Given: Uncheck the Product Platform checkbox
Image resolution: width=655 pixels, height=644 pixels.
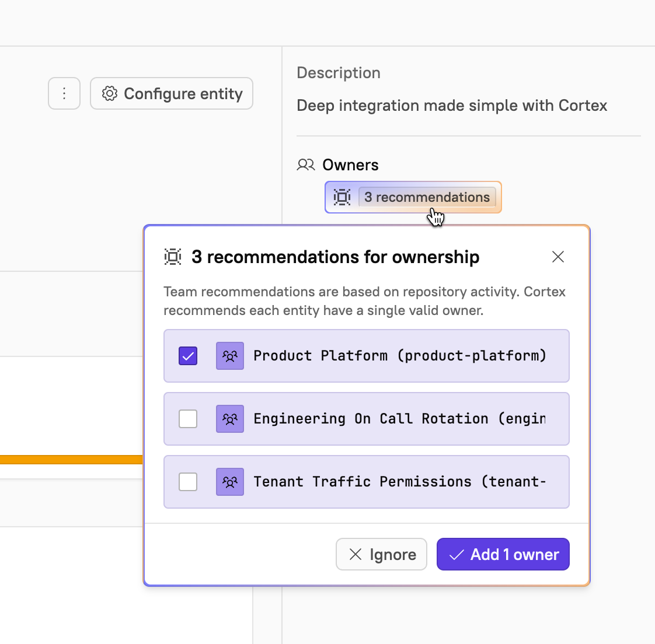Looking at the screenshot, I should tap(188, 356).
